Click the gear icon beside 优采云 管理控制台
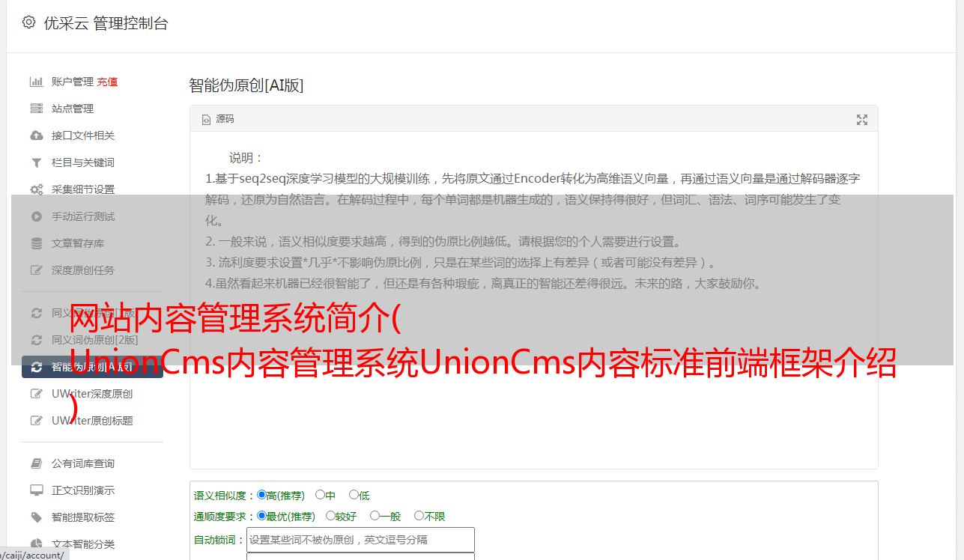The width and height of the screenshot is (964, 560). coord(28,22)
